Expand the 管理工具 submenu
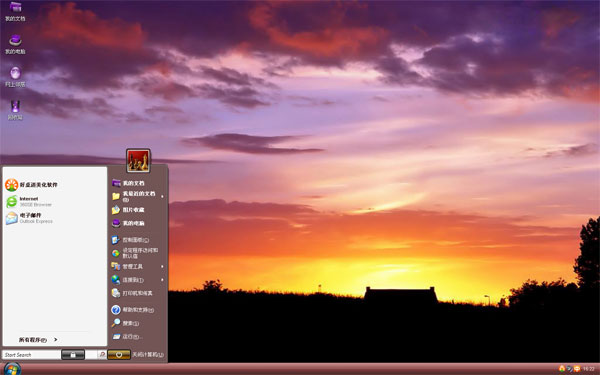The height and width of the screenshot is (375, 600). pos(138,266)
